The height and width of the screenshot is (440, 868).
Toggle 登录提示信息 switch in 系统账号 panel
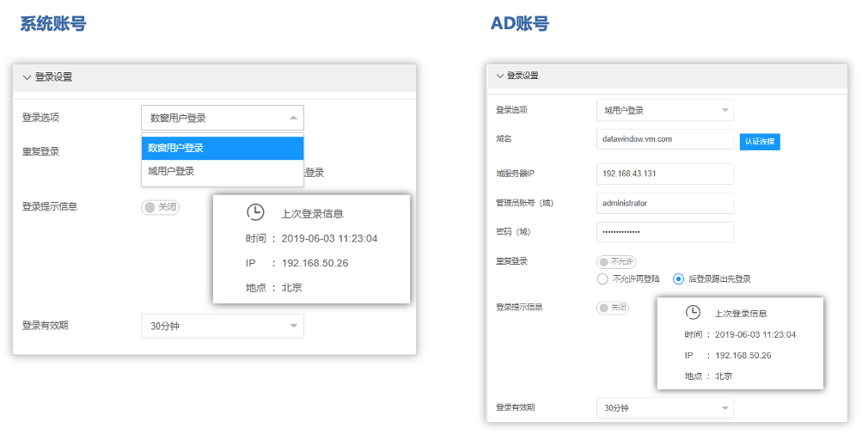[161, 207]
